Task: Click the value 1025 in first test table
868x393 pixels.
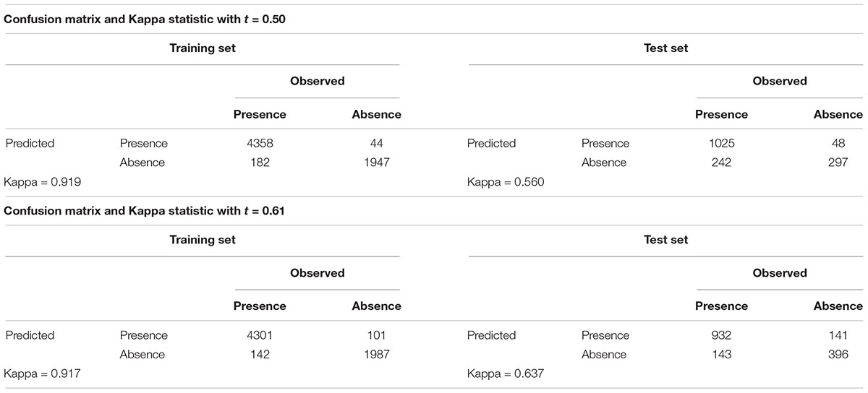Action: [721, 144]
